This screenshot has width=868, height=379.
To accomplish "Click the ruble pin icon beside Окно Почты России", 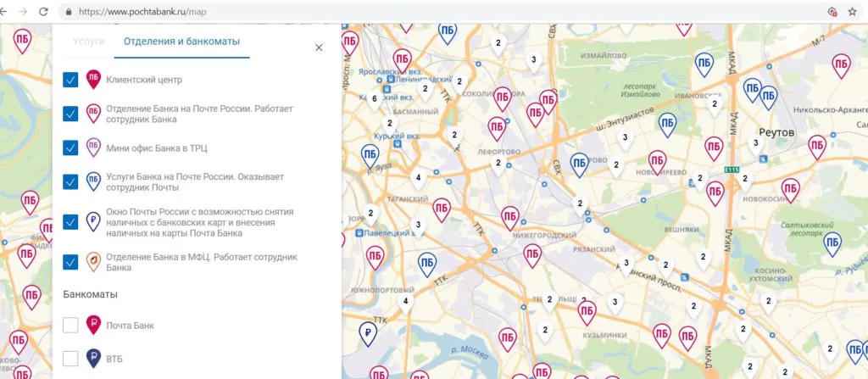I will click(93, 221).
